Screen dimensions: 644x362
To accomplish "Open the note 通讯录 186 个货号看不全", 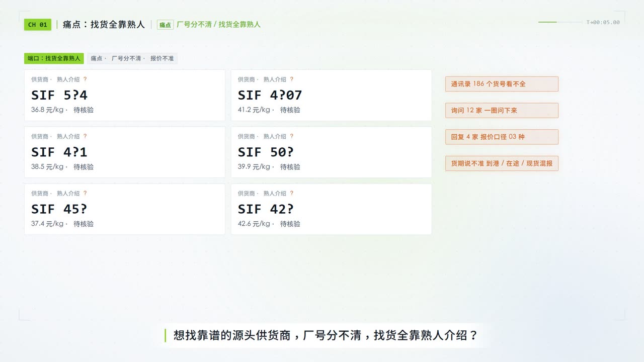I will (x=502, y=84).
